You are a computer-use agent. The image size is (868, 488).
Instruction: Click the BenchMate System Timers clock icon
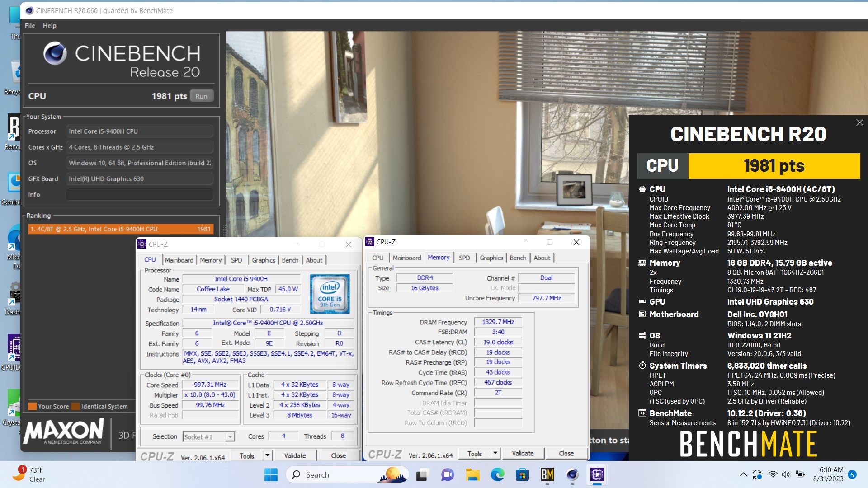click(642, 366)
